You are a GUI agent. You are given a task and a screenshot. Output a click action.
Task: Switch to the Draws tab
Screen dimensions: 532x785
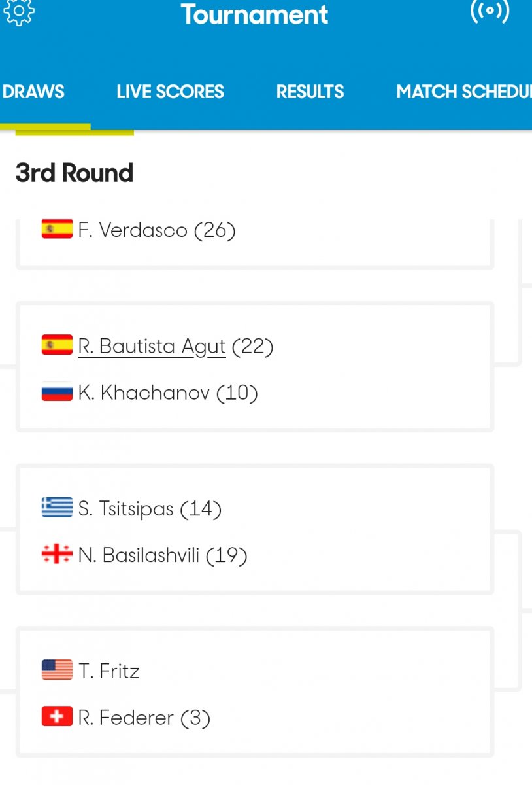tap(34, 92)
